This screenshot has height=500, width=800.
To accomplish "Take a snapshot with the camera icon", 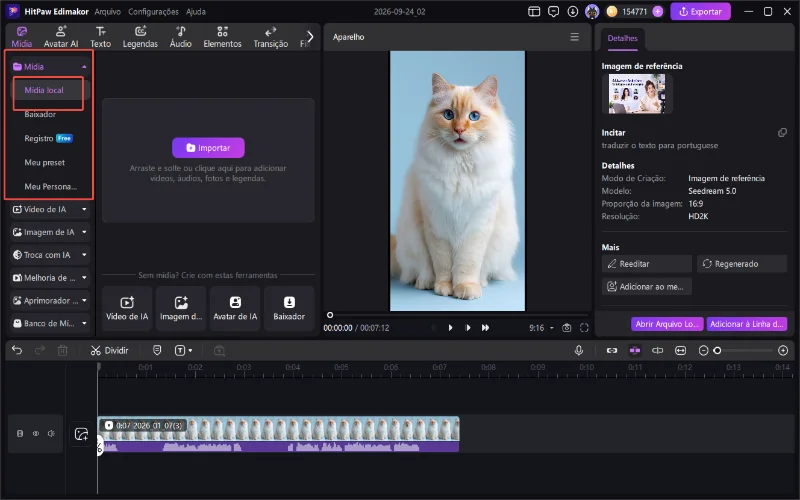I will [x=566, y=328].
